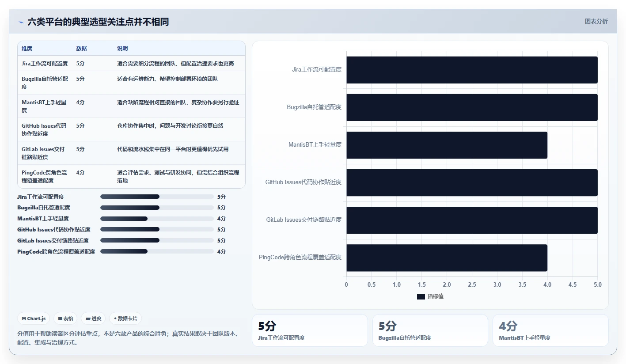
Task: Click the 5.0 tick on the chart x-axis
Action: click(598, 284)
